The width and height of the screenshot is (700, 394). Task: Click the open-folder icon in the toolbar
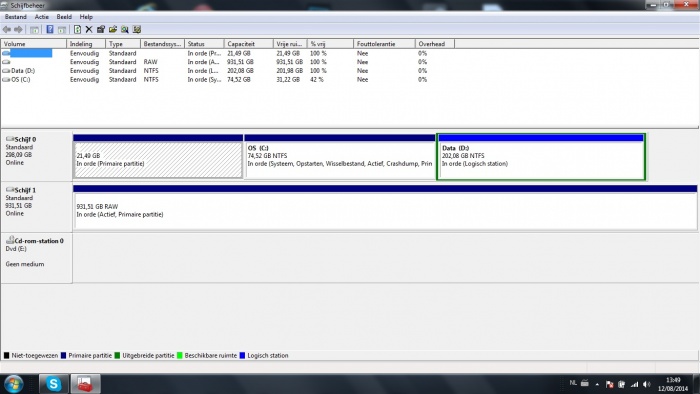113,29
